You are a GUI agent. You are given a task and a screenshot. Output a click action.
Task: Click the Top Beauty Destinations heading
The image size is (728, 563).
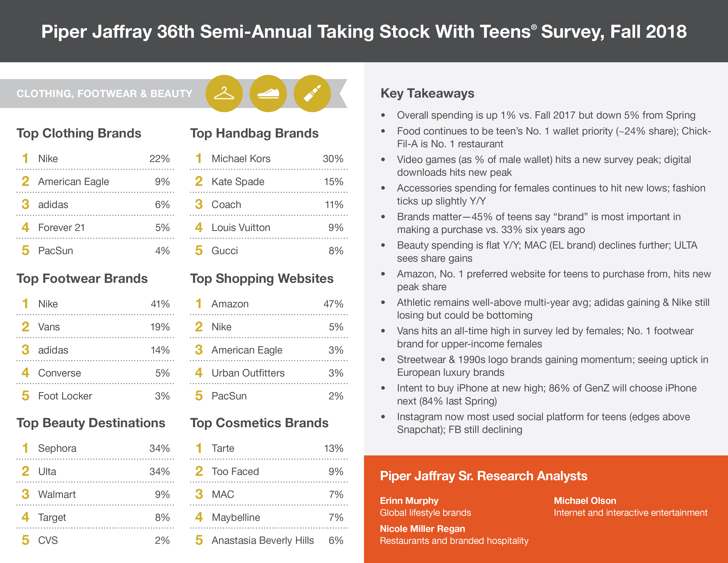pos(91,423)
